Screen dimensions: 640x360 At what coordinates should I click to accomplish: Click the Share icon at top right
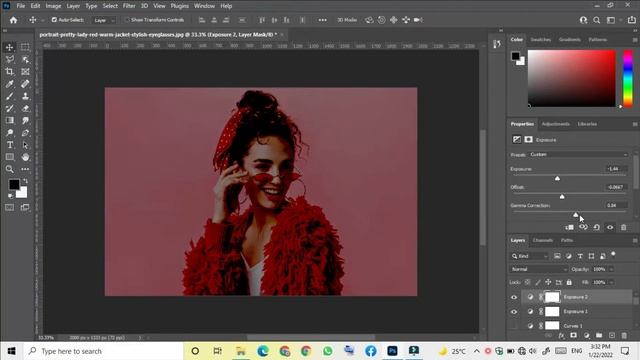(631, 20)
